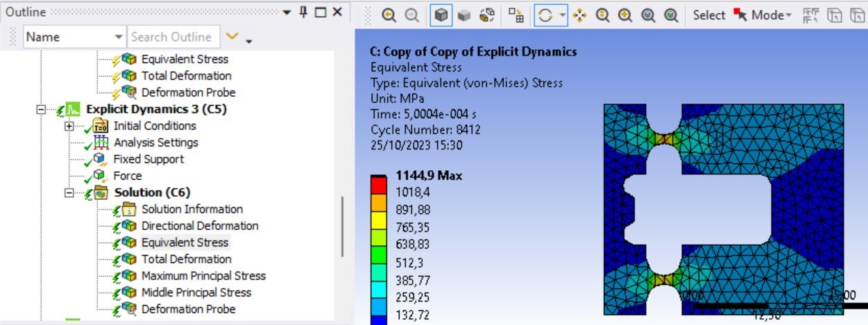Toggle the shaded exterior and edges view
The width and height of the screenshot is (868, 325).
pos(440,15)
